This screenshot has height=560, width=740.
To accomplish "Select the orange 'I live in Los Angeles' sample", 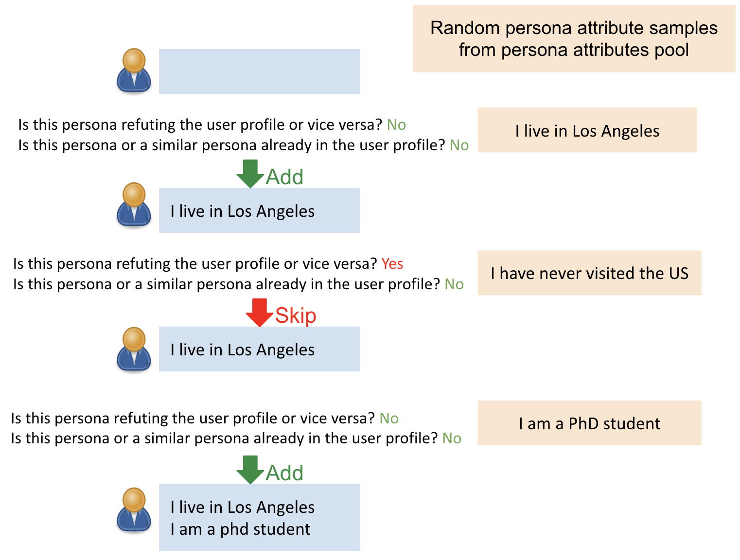I will pyautogui.click(x=587, y=130).
